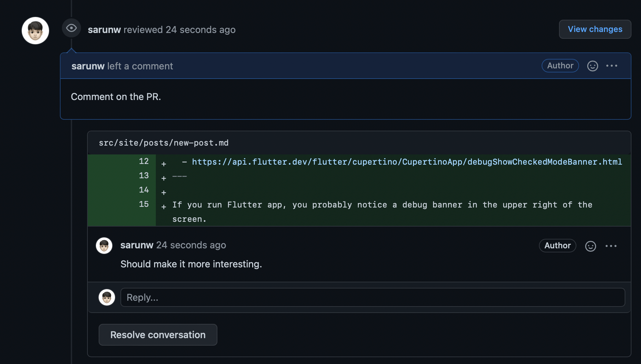Resolve the conversation
The width and height of the screenshot is (641, 364).
158,335
